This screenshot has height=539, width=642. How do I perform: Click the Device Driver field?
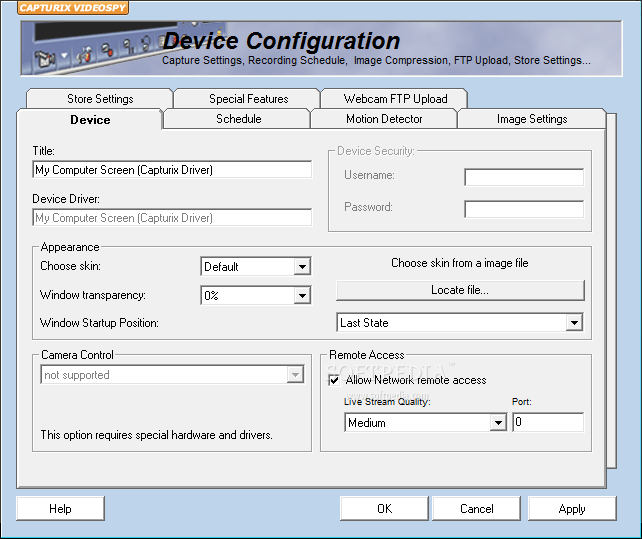click(x=172, y=217)
